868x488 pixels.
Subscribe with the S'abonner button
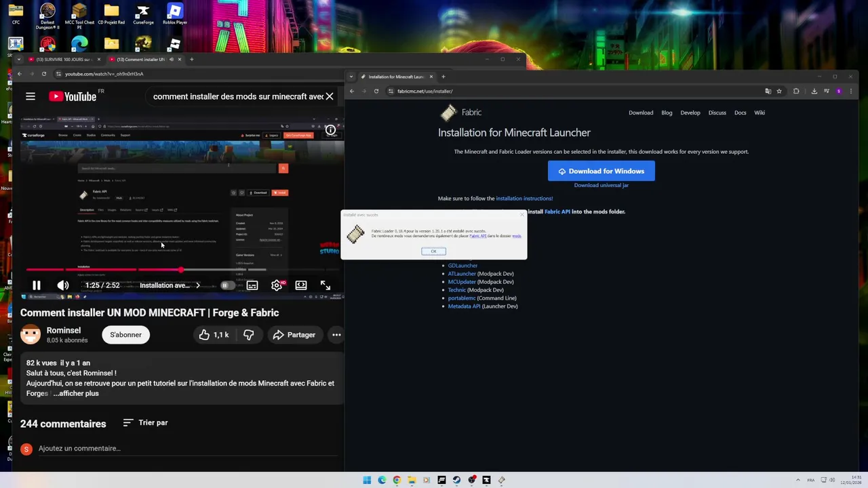click(125, 335)
